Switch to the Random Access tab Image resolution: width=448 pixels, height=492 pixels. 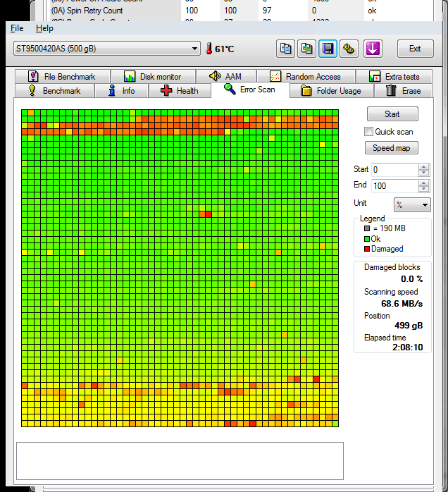tap(306, 77)
